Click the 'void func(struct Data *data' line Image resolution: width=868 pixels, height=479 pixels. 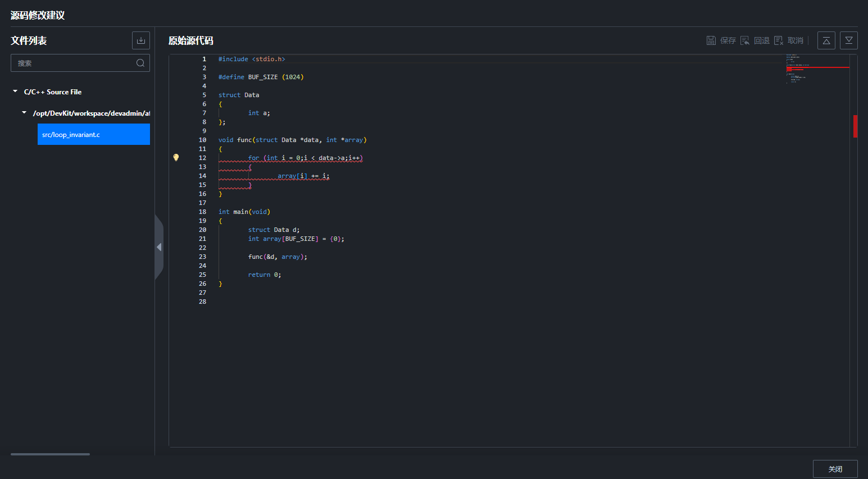[x=292, y=140]
